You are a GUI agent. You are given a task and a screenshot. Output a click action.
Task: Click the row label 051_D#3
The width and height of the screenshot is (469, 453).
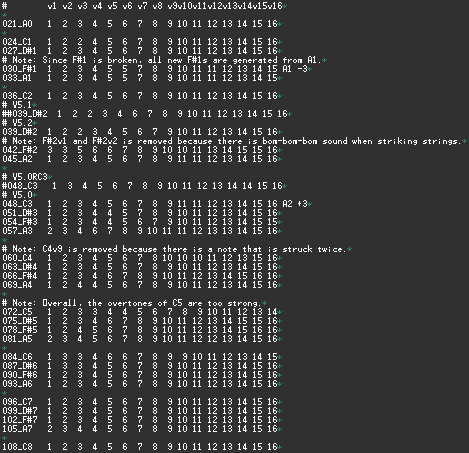click(x=20, y=213)
